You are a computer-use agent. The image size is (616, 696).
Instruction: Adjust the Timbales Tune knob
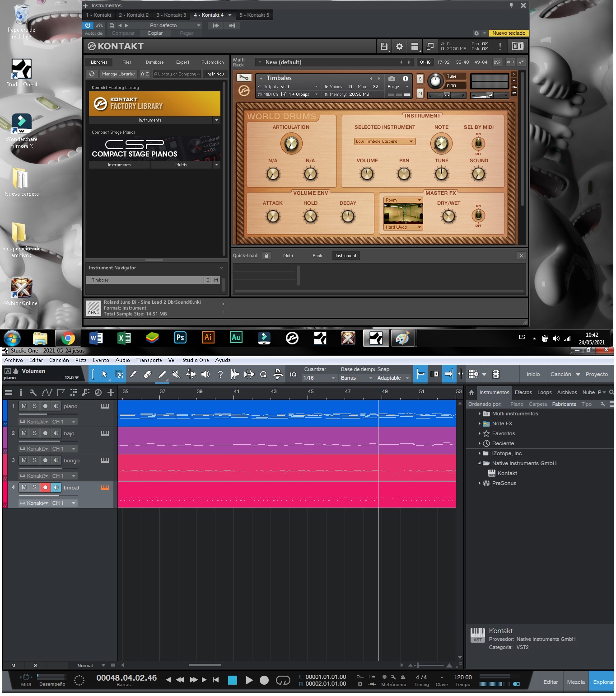pyautogui.click(x=437, y=82)
